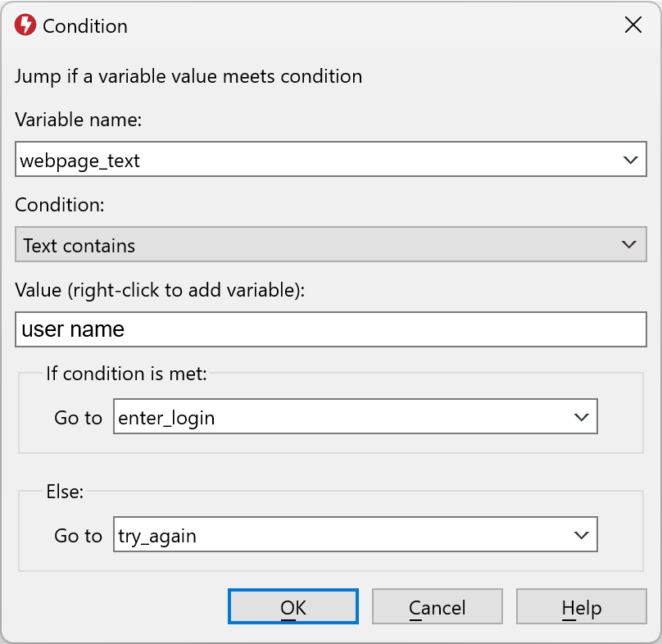This screenshot has height=644, width=662.
Task: Open Help for this dialog
Action: (x=582, y=607)
